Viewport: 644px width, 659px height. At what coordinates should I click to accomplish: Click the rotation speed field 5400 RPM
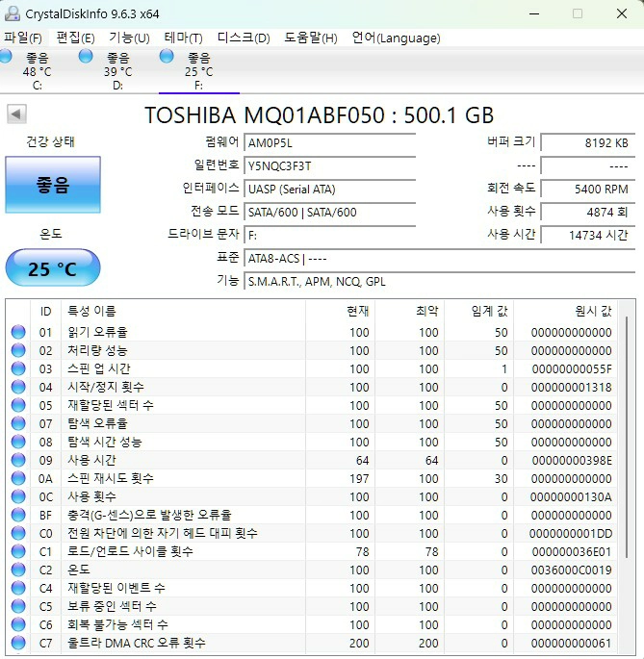(x=587, y=190)
